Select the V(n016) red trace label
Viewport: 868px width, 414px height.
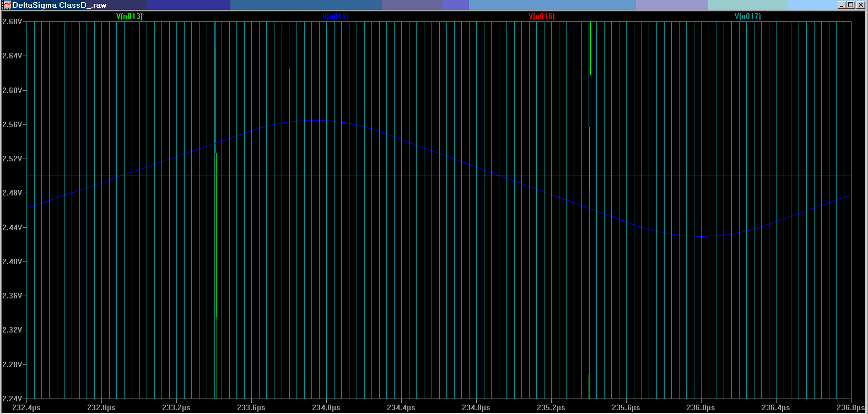point(541,17)
